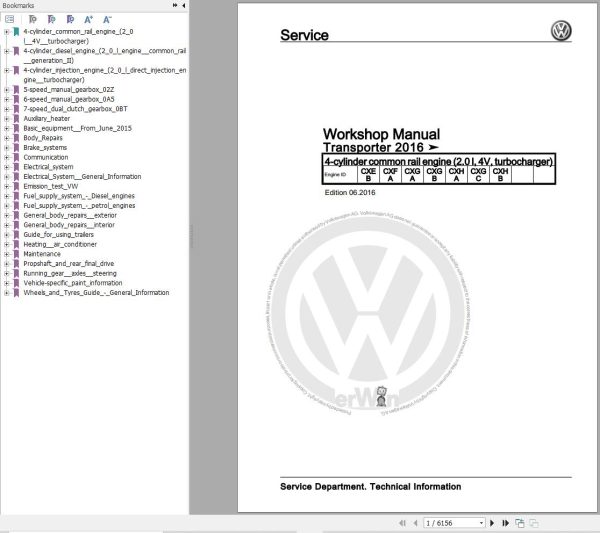
Task: Click the double-arrow expand panel icon beside Bookmarks title
Action: (x=175, y=5)
